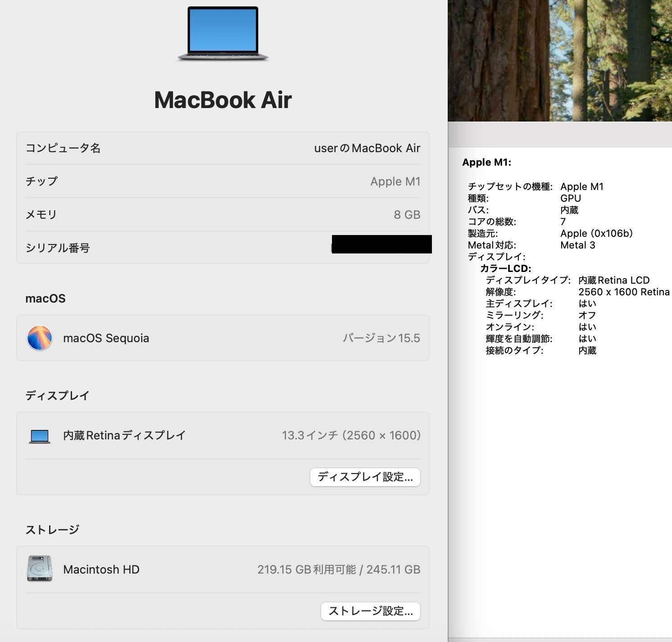
Task: Click the Macintosh HD drive icon
Action: pyautogui.click(x=40, y=569)
